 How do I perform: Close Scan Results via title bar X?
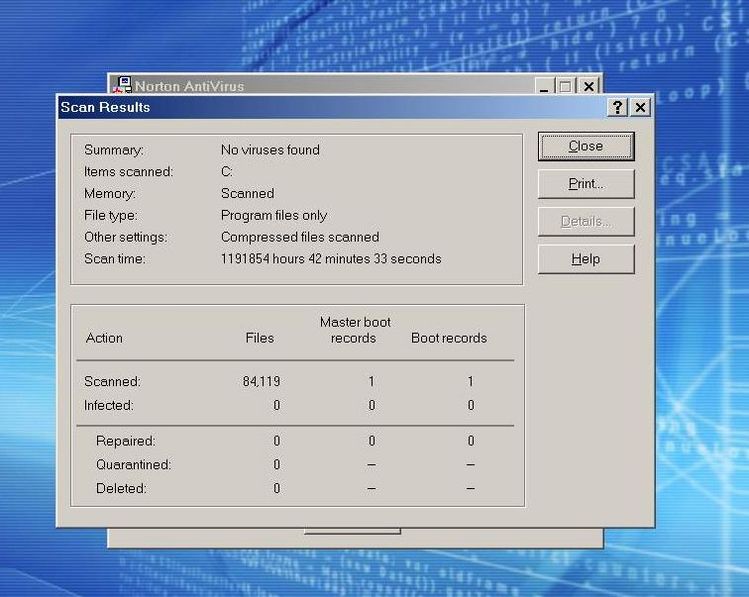click(x=640, y=107)
